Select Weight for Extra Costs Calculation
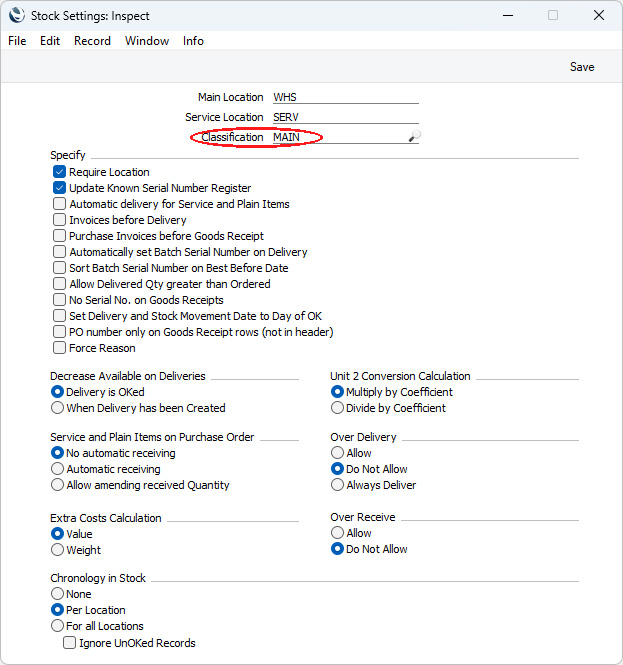The height and width of the screenshot is (665, 623). [57, 550]
